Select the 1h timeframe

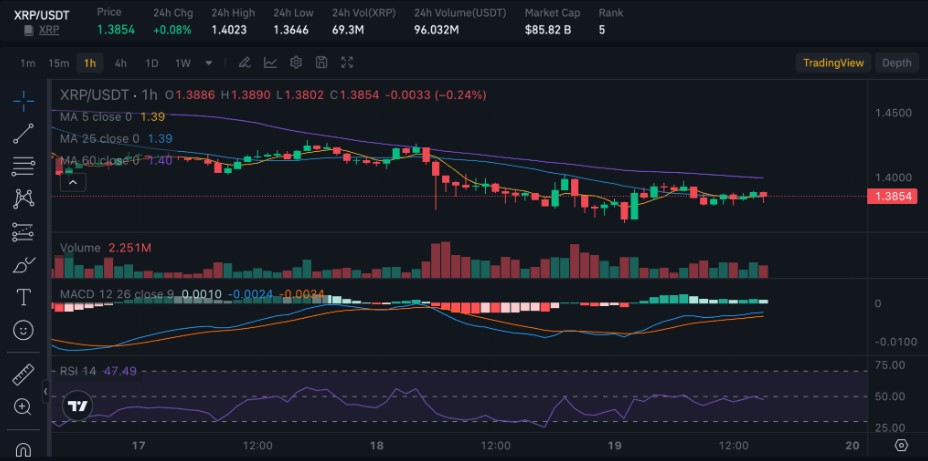90,63
